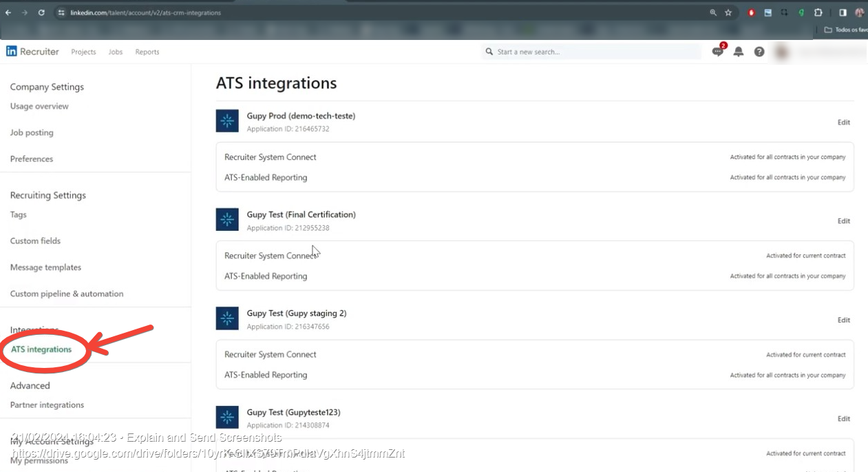Click the LinkedIn Recruiter logo
868x472 pixels.
click(x=32, y=52)
